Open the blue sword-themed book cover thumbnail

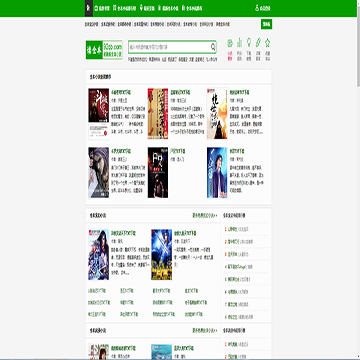[x=162, y=254]
